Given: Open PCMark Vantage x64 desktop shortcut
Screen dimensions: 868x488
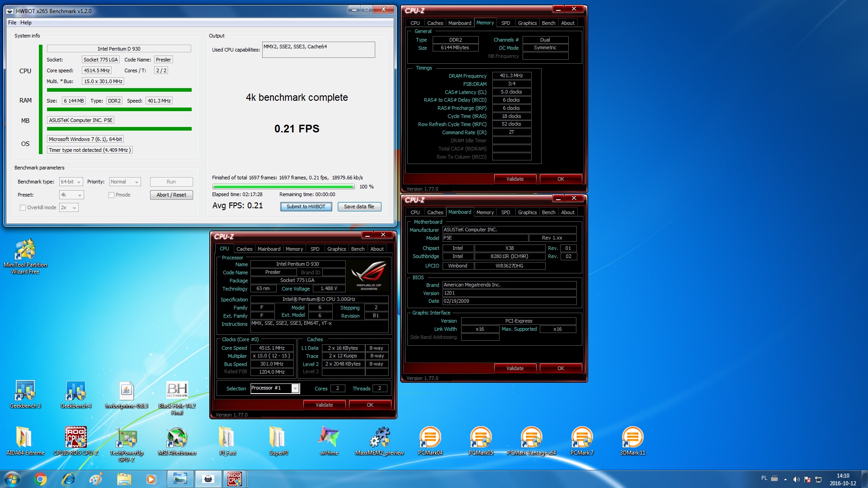Looking at the screenshot, I should click(532, 441).
